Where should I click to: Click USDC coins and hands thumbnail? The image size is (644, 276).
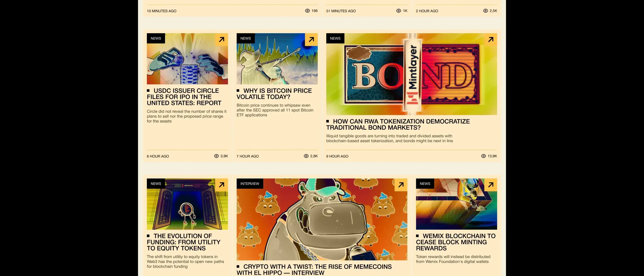187,59
